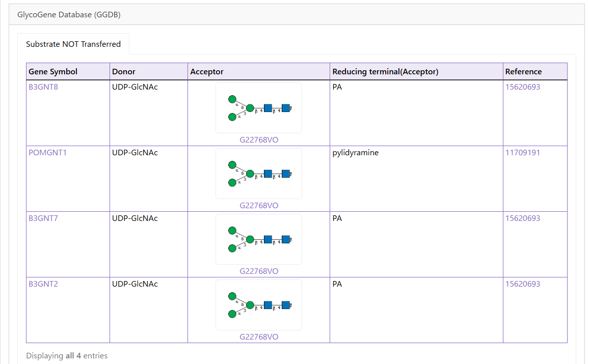Select glycan structure image in B3GNT2 row
590x364 pixels.
[259, 305]
